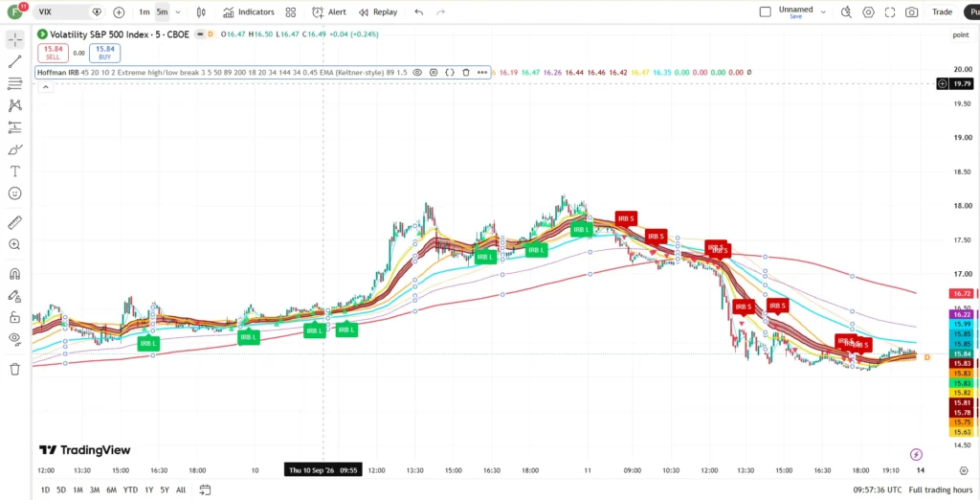Select the YTD date range
Screen dimensions: 980x500
point(130,490)
